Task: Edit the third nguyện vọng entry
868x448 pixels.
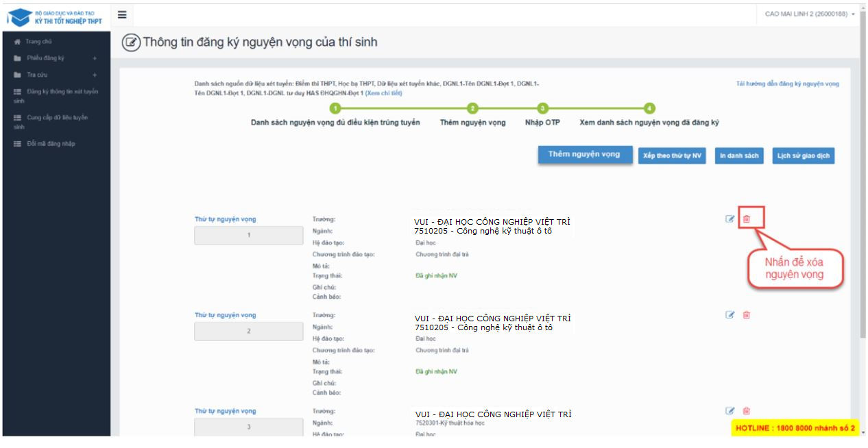Action: click(x=730, y=411)
